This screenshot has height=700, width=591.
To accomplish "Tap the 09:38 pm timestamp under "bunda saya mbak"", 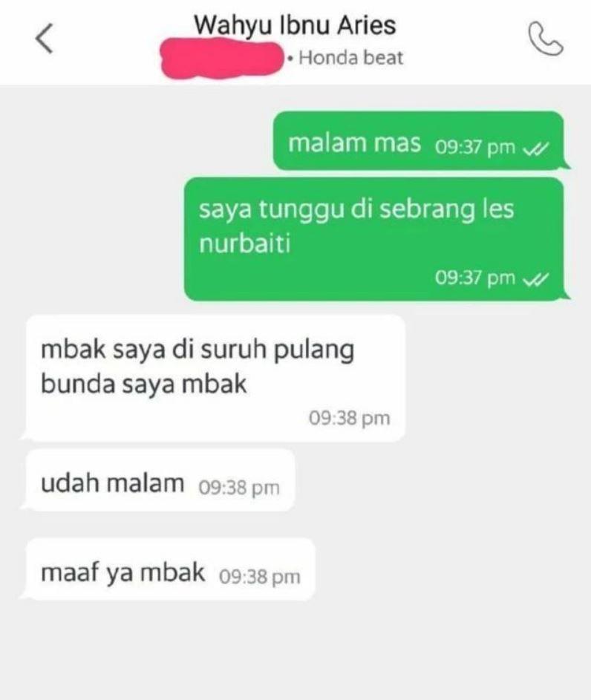I will point(350,419).
